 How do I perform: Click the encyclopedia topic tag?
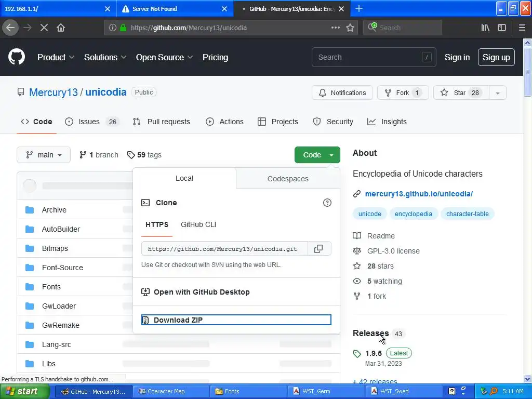coord(413,214)
